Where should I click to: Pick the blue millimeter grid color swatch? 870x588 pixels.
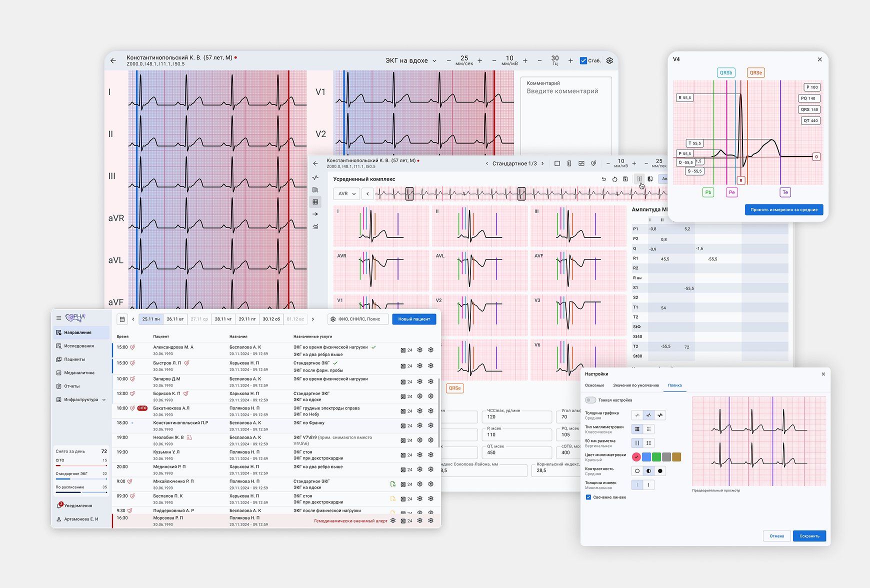pos(646,457)
